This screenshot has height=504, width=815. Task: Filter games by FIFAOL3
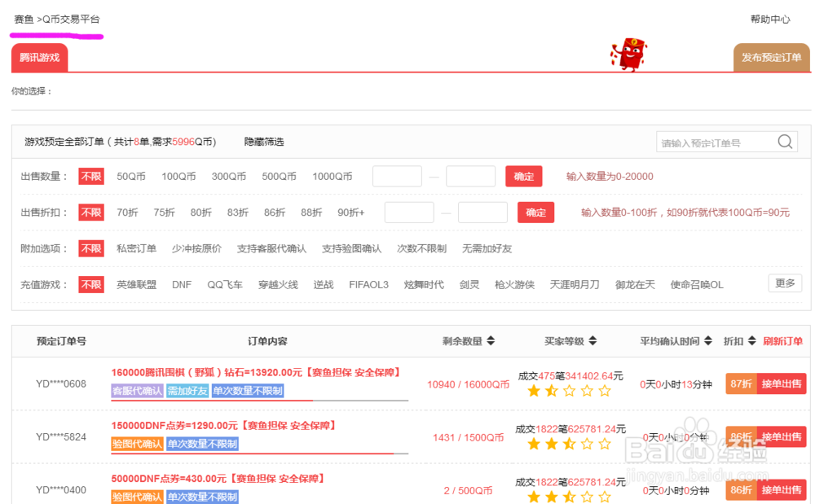coord(368,284)
